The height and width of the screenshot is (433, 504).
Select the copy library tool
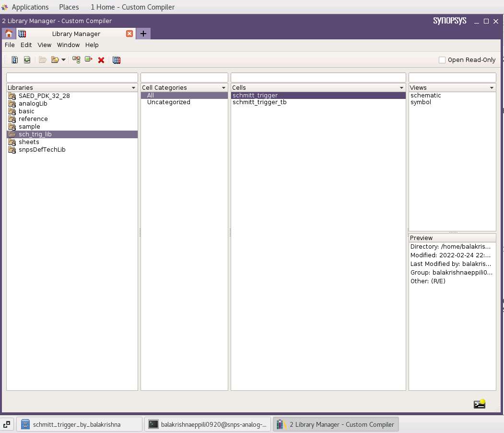tap(14, 60)
